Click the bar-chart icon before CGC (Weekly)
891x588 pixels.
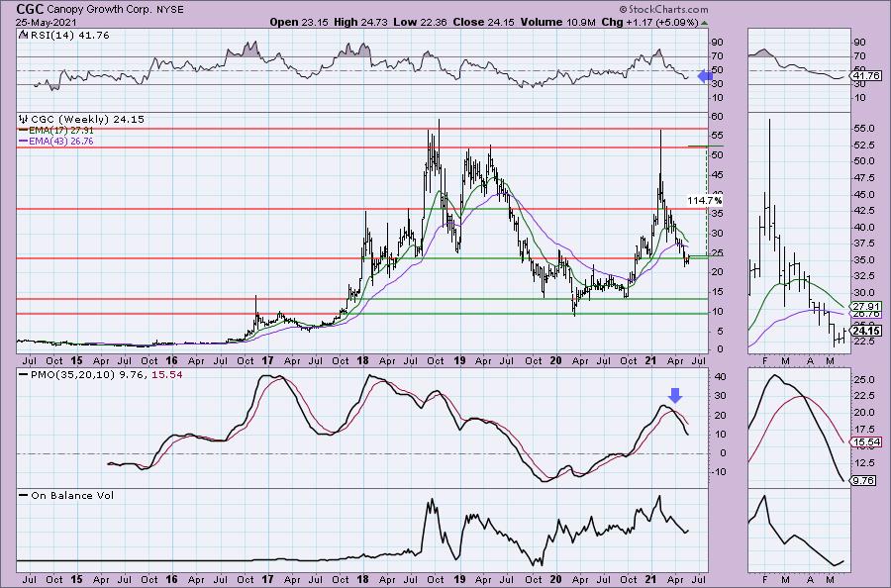coord(24,120)
